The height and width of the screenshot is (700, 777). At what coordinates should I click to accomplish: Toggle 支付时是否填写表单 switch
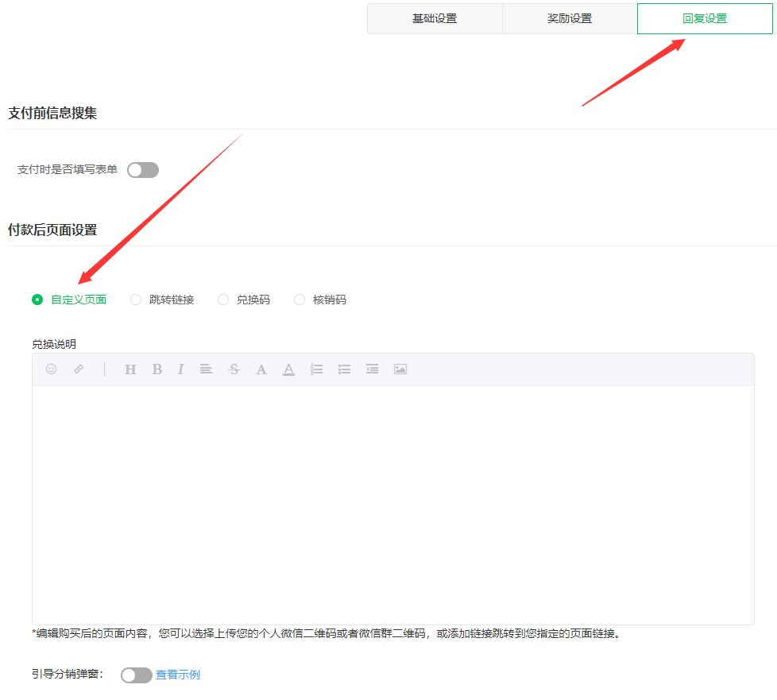(x=143, y=169)
